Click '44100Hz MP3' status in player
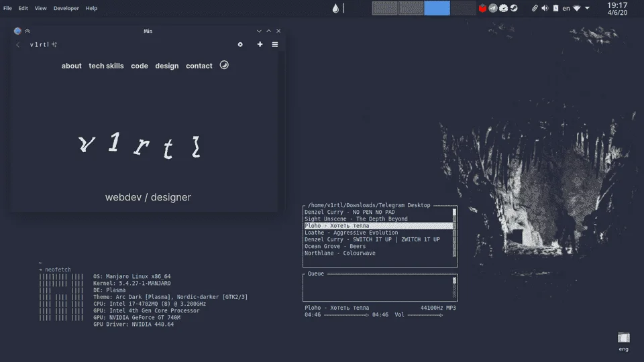 click(438, 308)
